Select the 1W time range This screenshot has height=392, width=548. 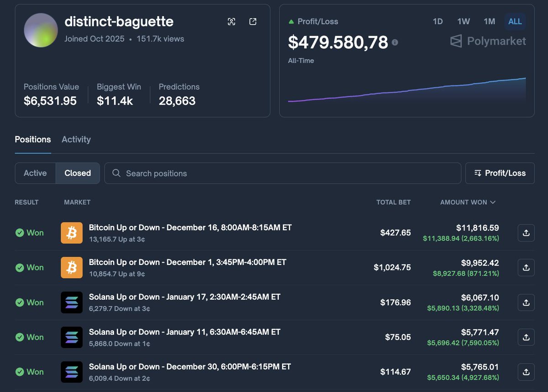click(464, 21)
